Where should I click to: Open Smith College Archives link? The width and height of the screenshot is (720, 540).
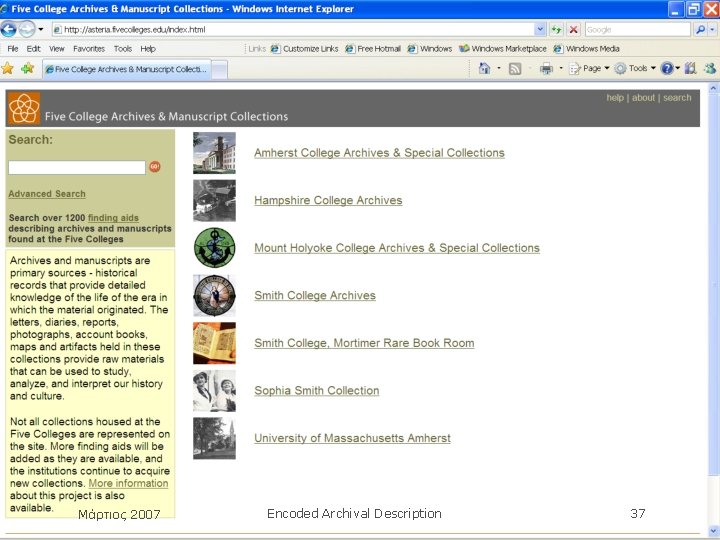pyautogui.click(x=315, y=296)
